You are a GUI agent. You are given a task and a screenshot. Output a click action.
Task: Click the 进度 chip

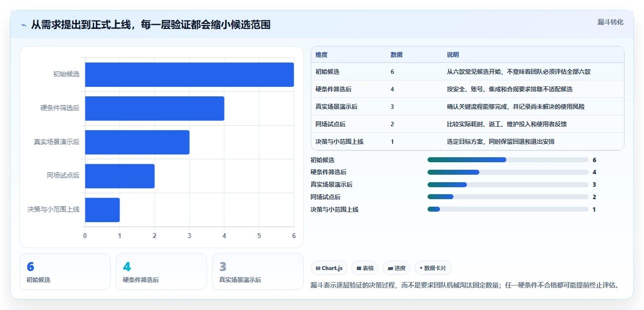pyautogui.click(x=397, y=268)
